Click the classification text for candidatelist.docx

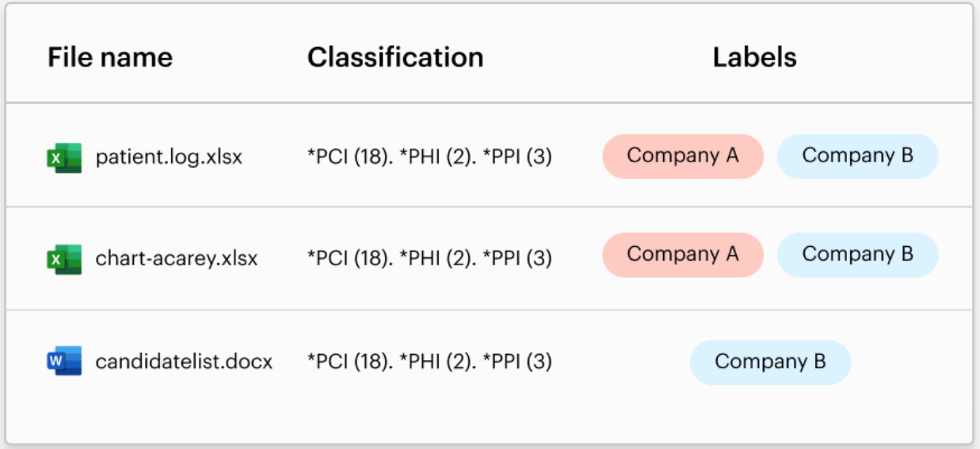429,362
